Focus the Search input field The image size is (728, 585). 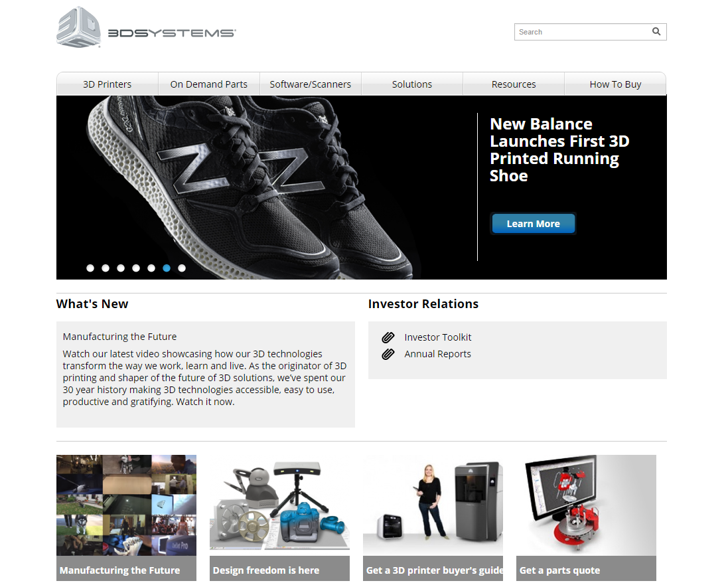590,32
